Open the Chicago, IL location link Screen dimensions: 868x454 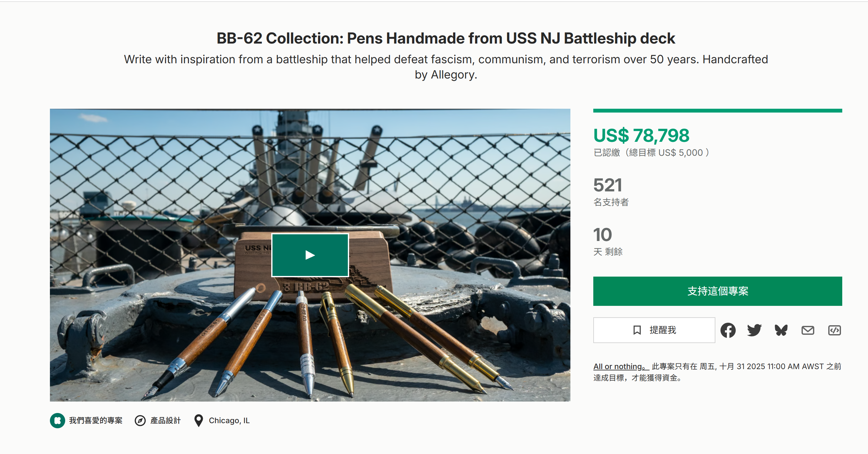point(229,420)
